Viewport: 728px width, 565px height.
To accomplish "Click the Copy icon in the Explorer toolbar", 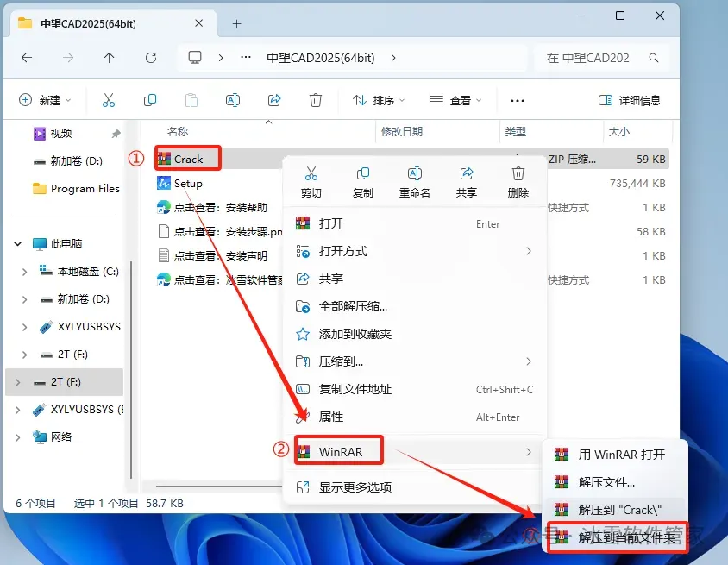I will [150, 100].
